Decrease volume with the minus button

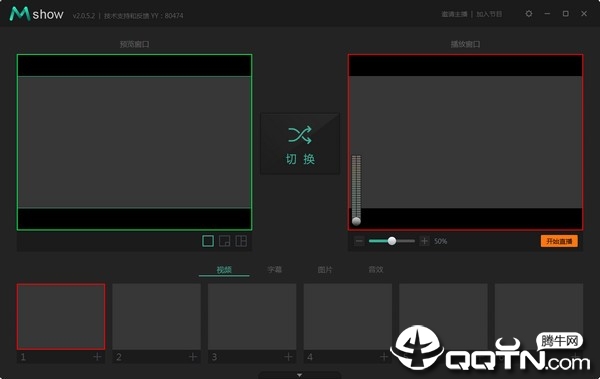[359, 241]
